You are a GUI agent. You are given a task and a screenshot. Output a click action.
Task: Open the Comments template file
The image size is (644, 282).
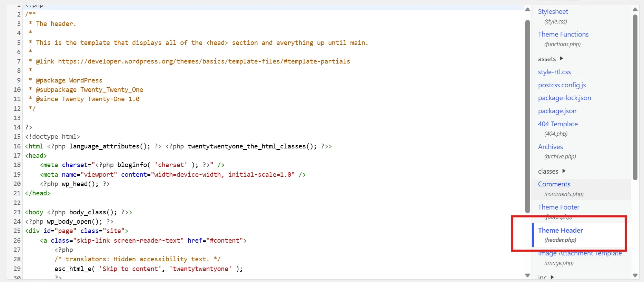click(554, 184)
